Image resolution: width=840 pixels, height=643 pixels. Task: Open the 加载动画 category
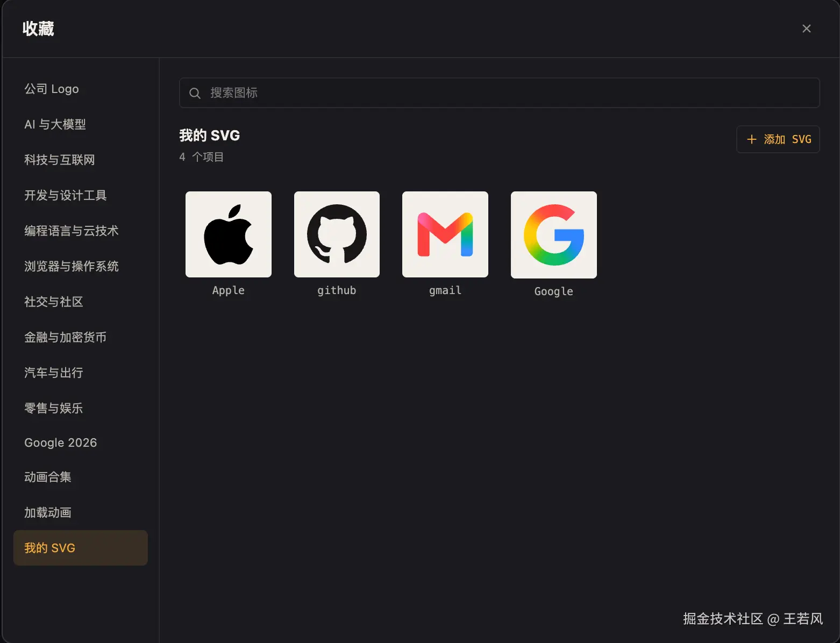click(x=81, y=512)
